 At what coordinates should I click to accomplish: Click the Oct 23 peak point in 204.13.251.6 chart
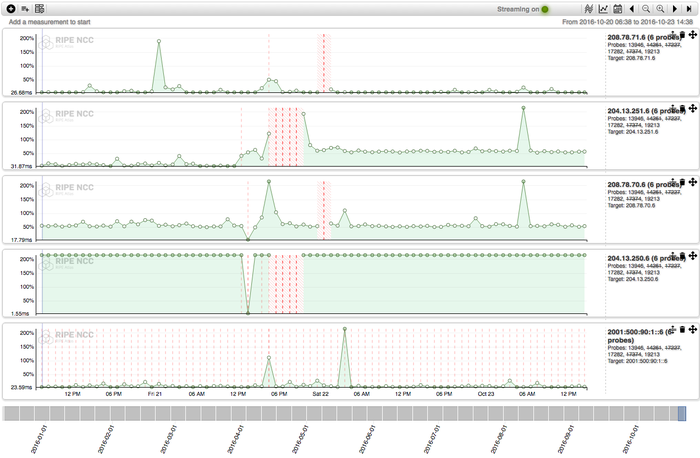tap(523, 108)
